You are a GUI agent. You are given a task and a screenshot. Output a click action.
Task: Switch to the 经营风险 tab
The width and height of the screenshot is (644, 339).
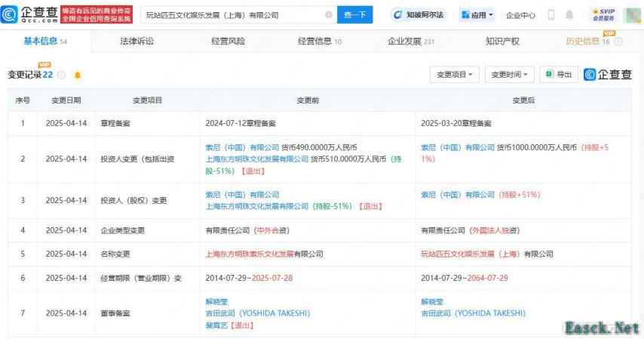[228, 42]
